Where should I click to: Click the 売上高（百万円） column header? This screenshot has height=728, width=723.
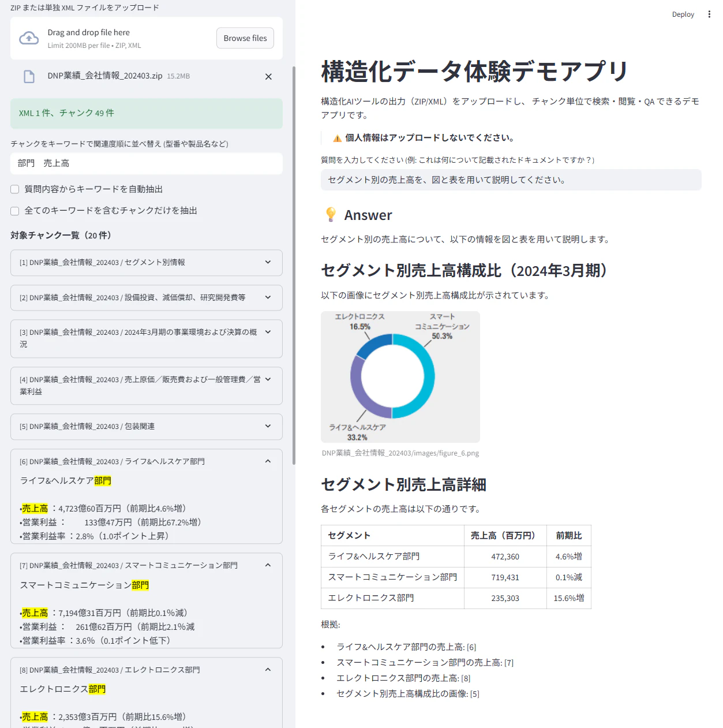[x=505, y=536]
